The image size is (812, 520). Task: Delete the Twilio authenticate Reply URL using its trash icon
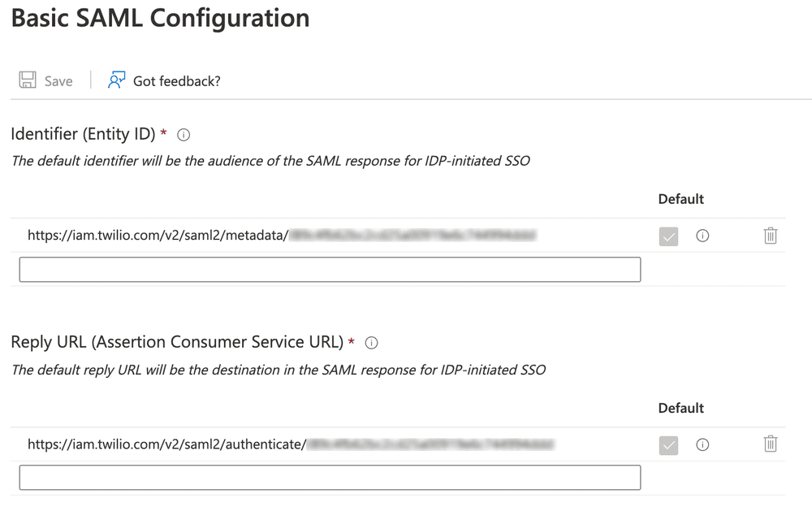[x=770, y=444]
